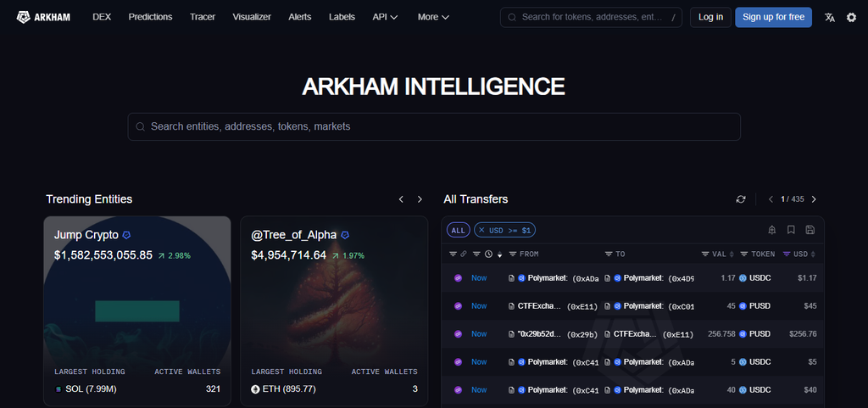The image size is (868, 408).
Task: Click the Arkham logo in the header
Action: (43, 17)
